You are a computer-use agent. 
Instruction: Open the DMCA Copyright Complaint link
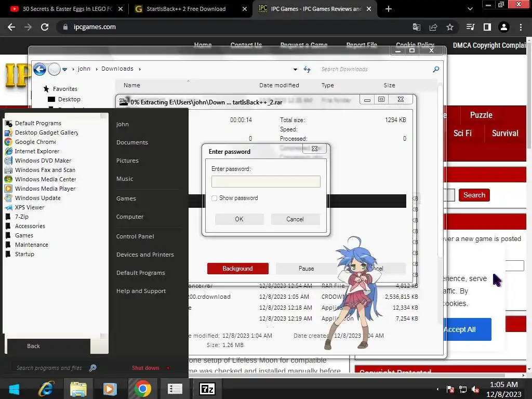[x=489, y=46]
